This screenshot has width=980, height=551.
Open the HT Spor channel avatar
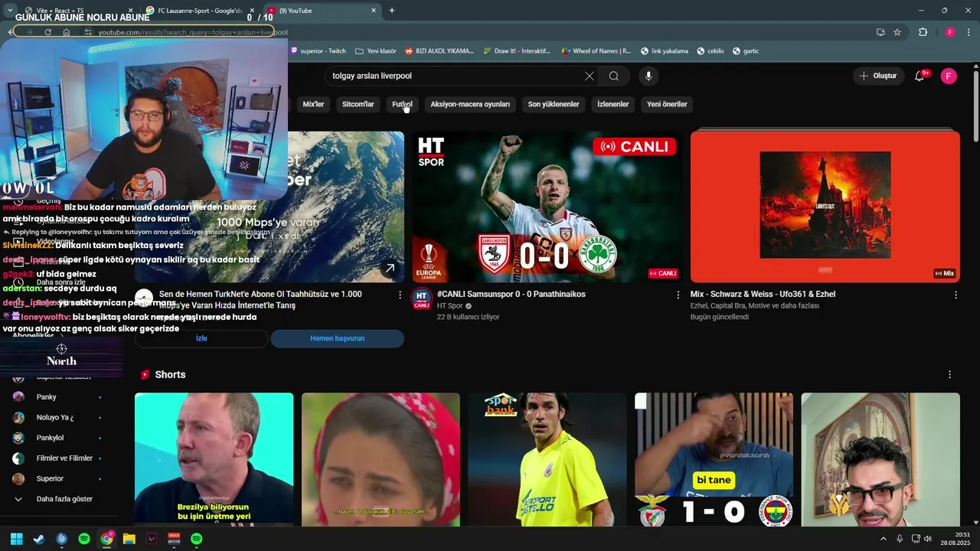(x=421, y=298)
